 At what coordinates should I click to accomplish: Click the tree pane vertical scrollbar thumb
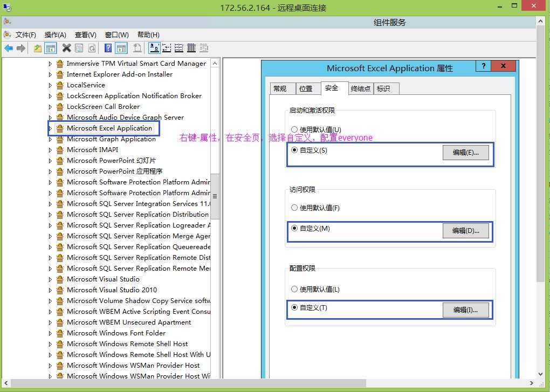(x=215, y=196)
